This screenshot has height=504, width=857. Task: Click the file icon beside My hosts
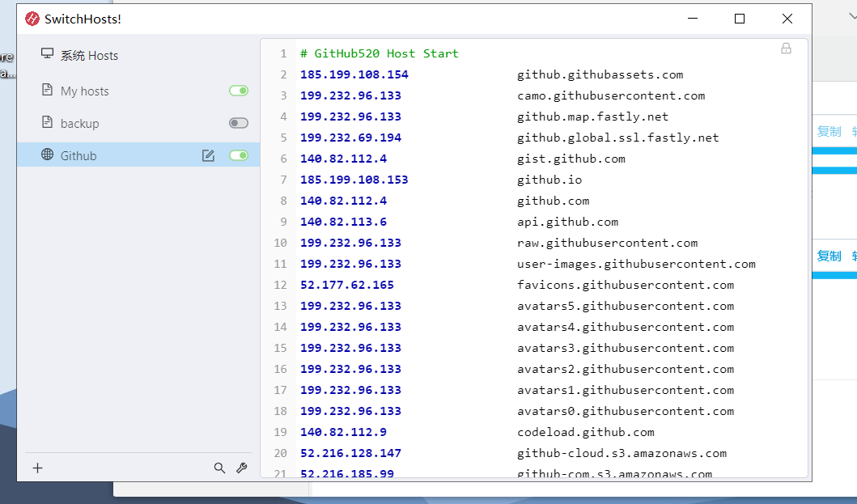point(48,90)
